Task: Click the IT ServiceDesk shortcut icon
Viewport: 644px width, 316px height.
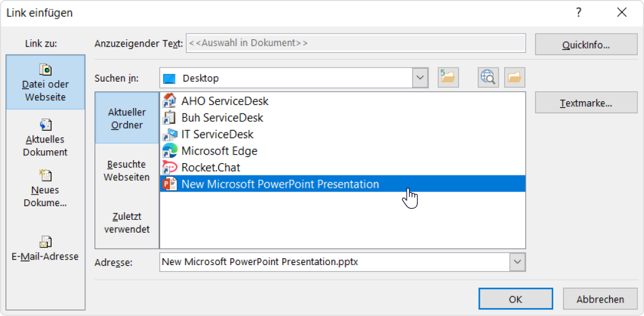Action: (x=170, y=134)
